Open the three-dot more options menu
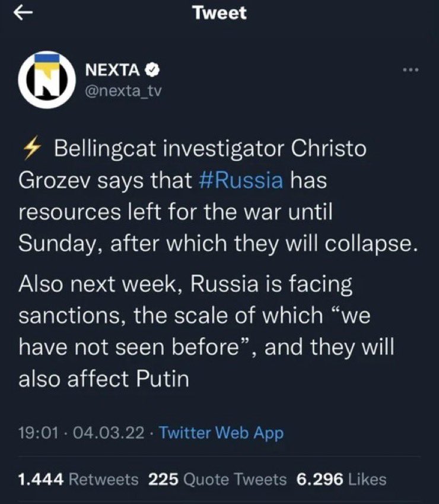439x504 pixels. click(x=411, y=69)
